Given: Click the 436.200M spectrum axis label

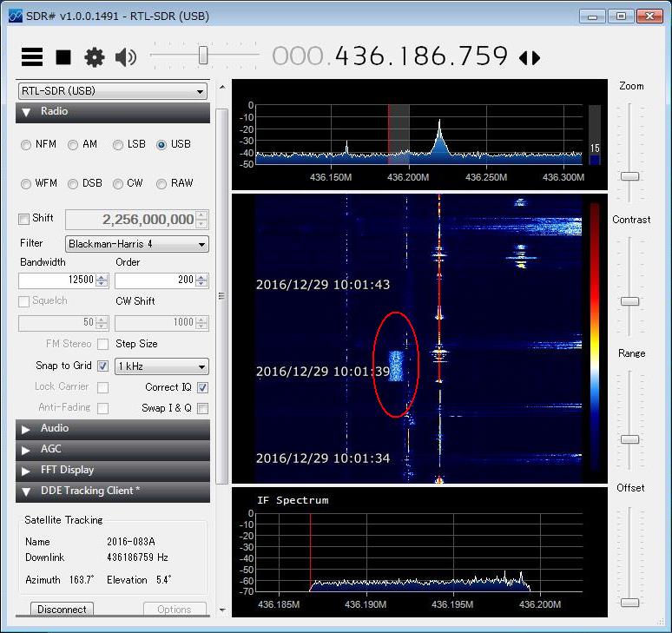Looking at the screenshot, I should click(408, 177).
